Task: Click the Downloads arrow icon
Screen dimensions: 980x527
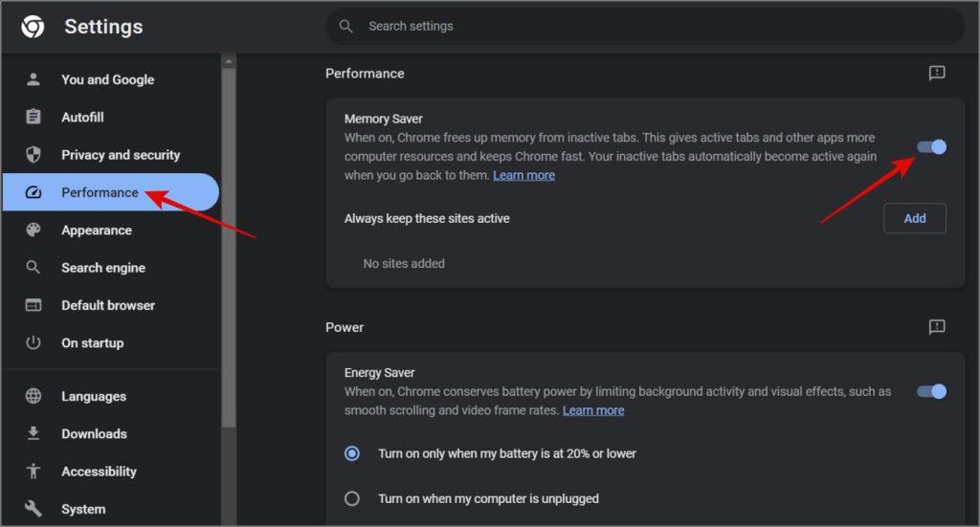Action: (x=33, y=433)
